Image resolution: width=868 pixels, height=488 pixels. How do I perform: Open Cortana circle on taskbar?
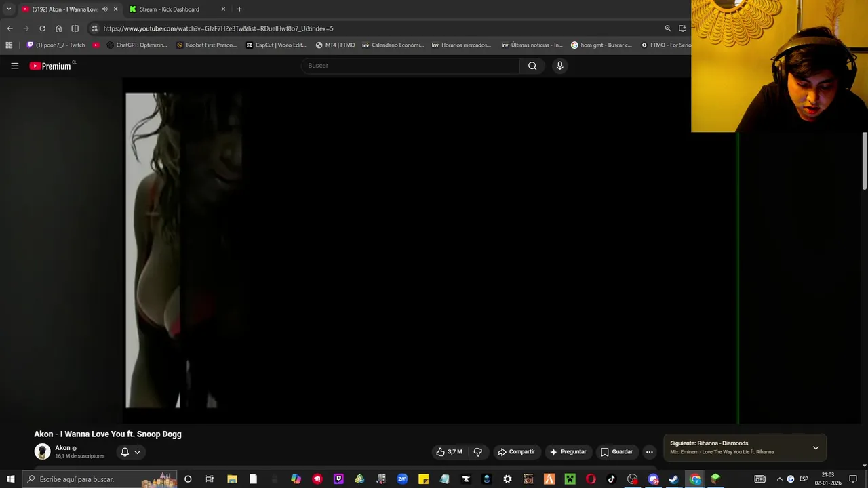coord(188,479)
